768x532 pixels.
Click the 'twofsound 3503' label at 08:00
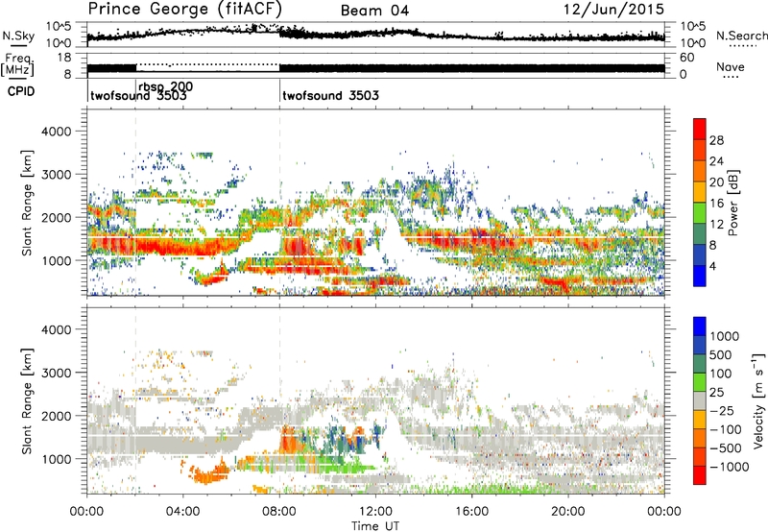[330, 95]
